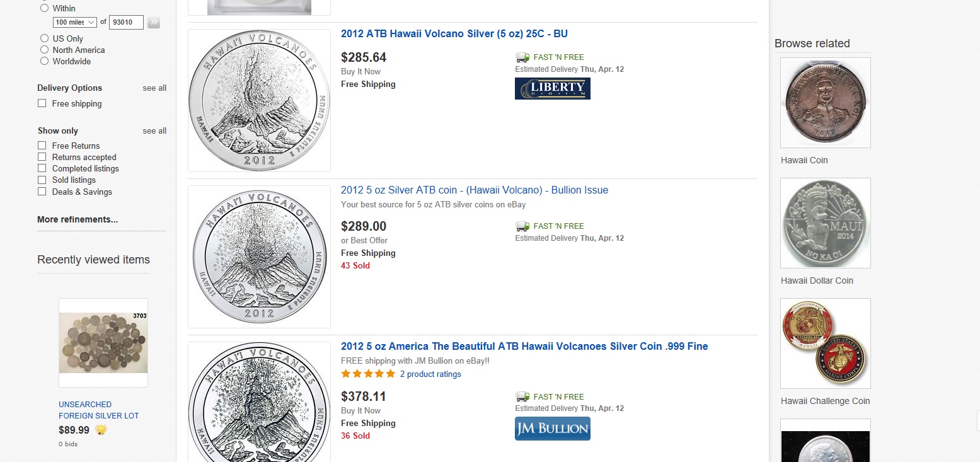This screenshot has width=980, height=462.
Task: Click the zip code input field
Action: point(126,22)
